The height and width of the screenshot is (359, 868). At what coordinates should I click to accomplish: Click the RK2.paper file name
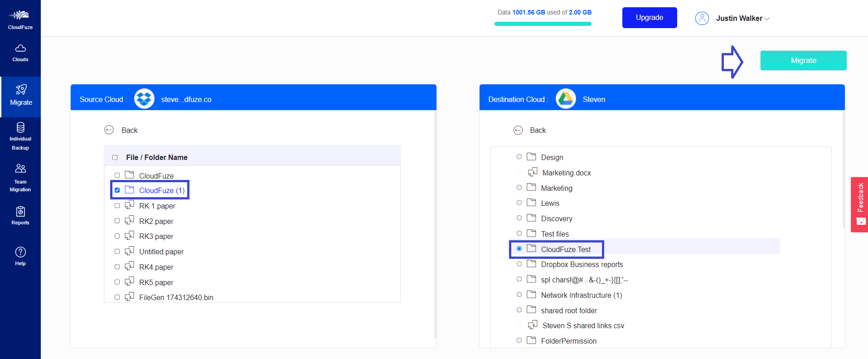[156, 221]
